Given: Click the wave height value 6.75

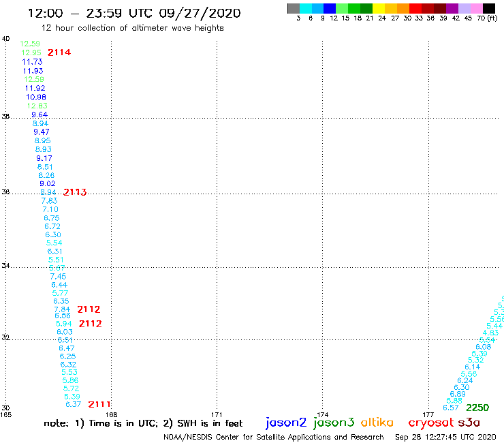Looking at the screenshot, I should click(x=52, y=218).
